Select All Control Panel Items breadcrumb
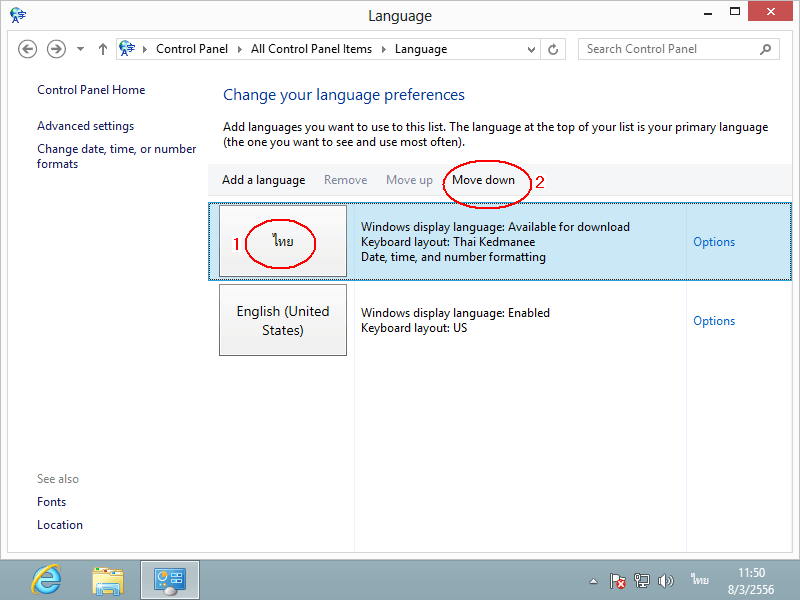Viewport: 800px width, 600px height. (x=311, y=49)
